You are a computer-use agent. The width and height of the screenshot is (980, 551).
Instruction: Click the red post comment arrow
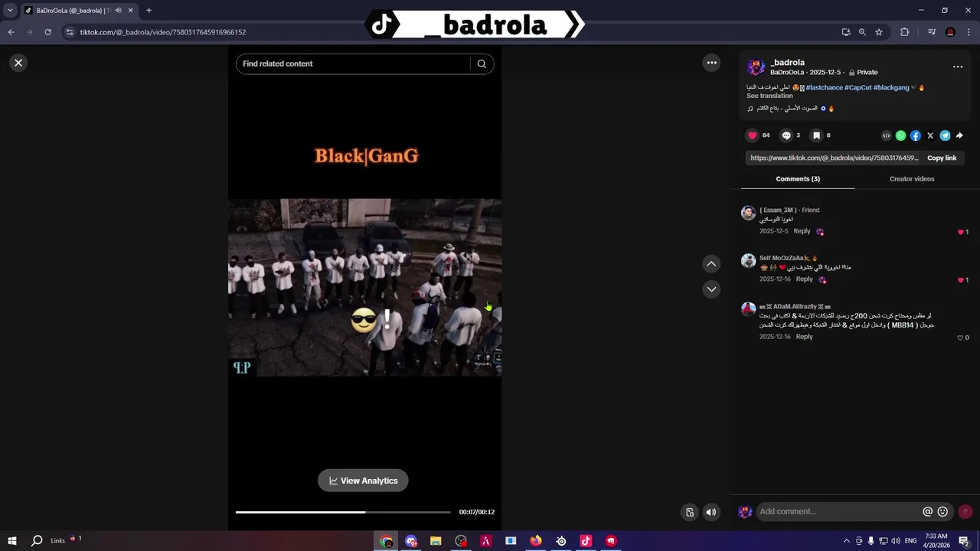[x=965, y=511]
